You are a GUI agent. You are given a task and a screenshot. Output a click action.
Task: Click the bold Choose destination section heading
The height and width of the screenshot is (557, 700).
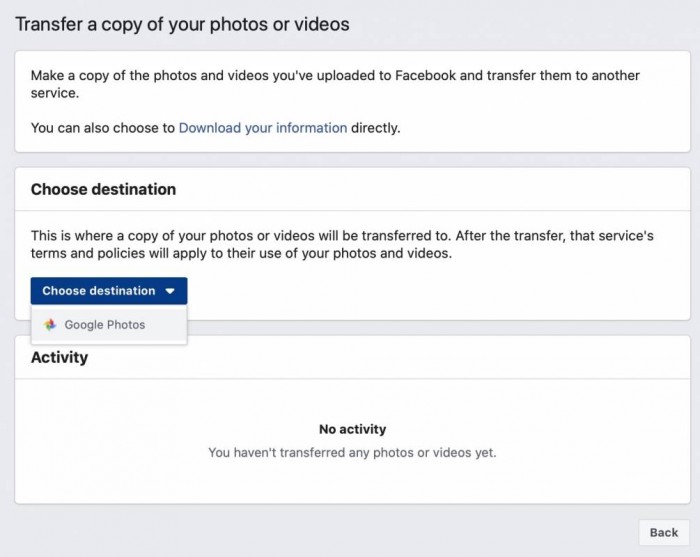tap(103, 189)
